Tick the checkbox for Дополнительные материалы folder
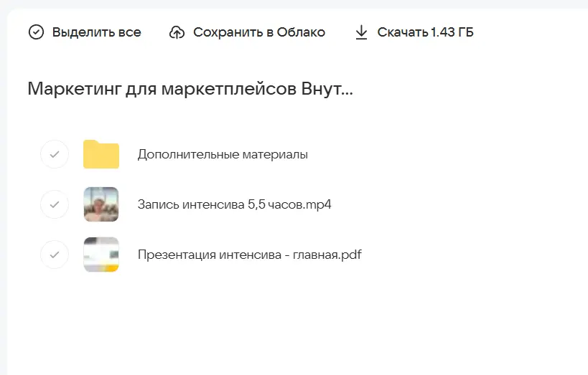This screenshot has width=588, height=375. click(55, 154)
